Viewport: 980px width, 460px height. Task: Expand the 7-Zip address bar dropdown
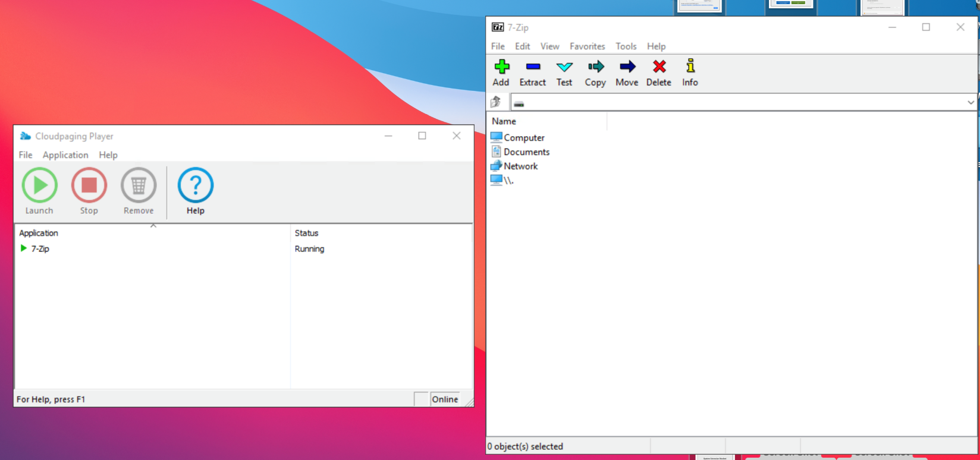tap(970, 102)
